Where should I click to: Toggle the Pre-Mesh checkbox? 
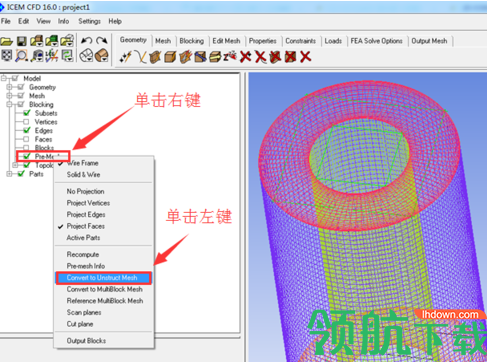coord(27,156)
